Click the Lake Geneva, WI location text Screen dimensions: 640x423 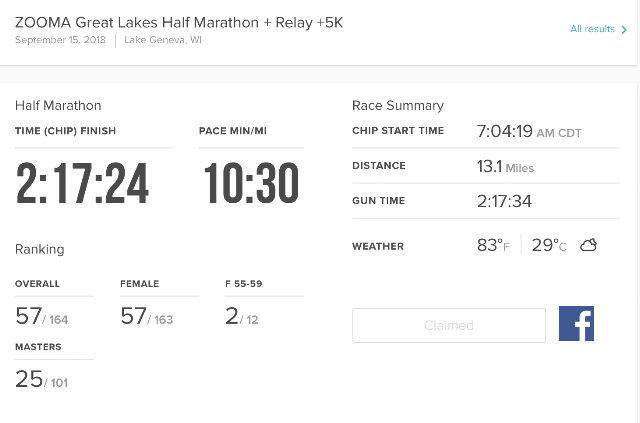pyautogui.click(x=163, y=40)
